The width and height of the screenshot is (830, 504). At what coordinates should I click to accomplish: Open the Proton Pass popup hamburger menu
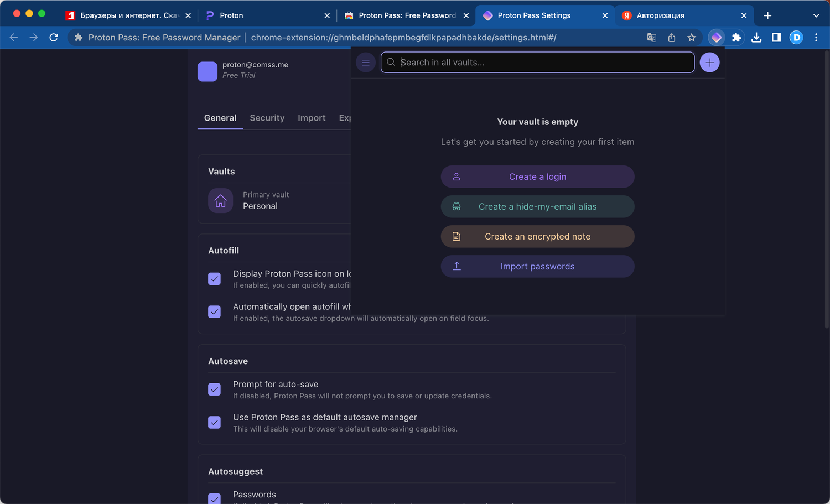(366, 63)
